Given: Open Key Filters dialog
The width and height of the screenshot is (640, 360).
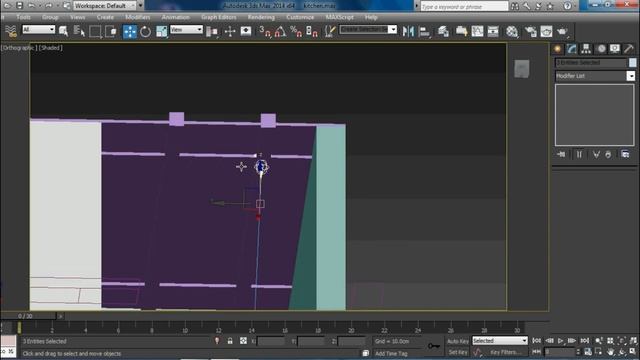Looking at the screenshot, I should click(506, 352).
